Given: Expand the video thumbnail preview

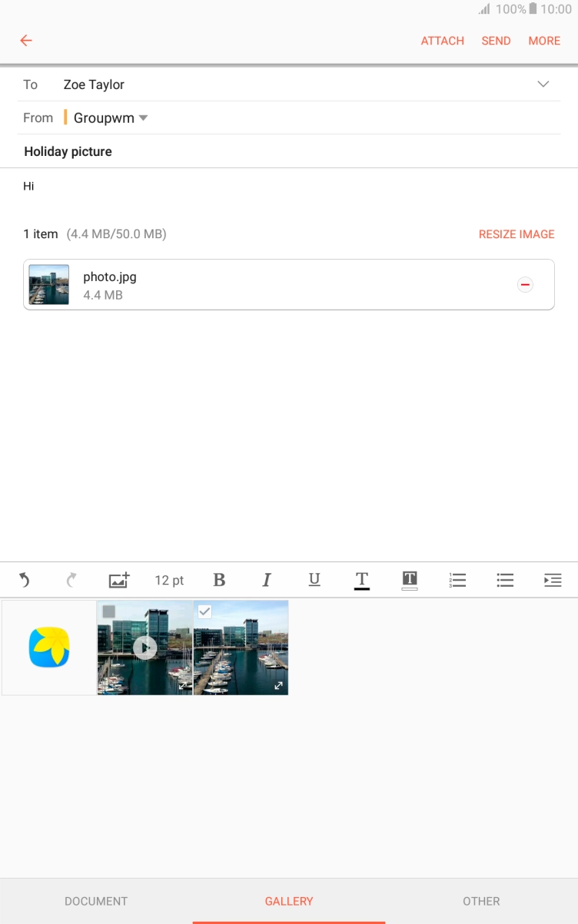Looking at the screenshot, I should pos(183,686).
